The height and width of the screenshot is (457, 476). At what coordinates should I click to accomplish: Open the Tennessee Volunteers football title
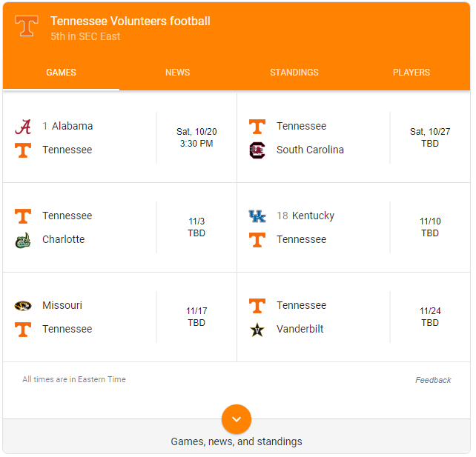click(130, 21)
